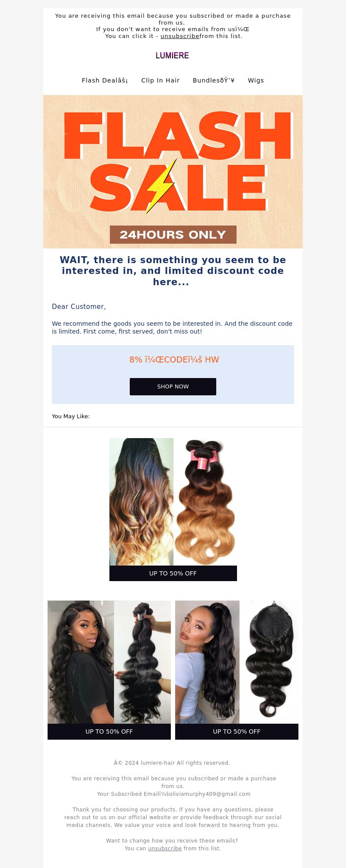Open the Wigs navigation link
Screen dimensions: 346x868
pyautogui.click(x=256, y=80)
